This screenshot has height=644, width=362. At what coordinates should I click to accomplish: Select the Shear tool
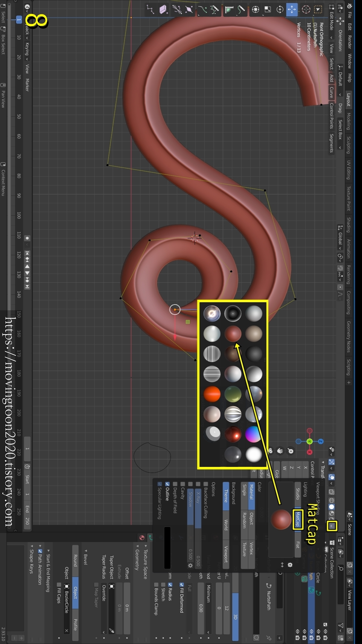coord(163,9)
